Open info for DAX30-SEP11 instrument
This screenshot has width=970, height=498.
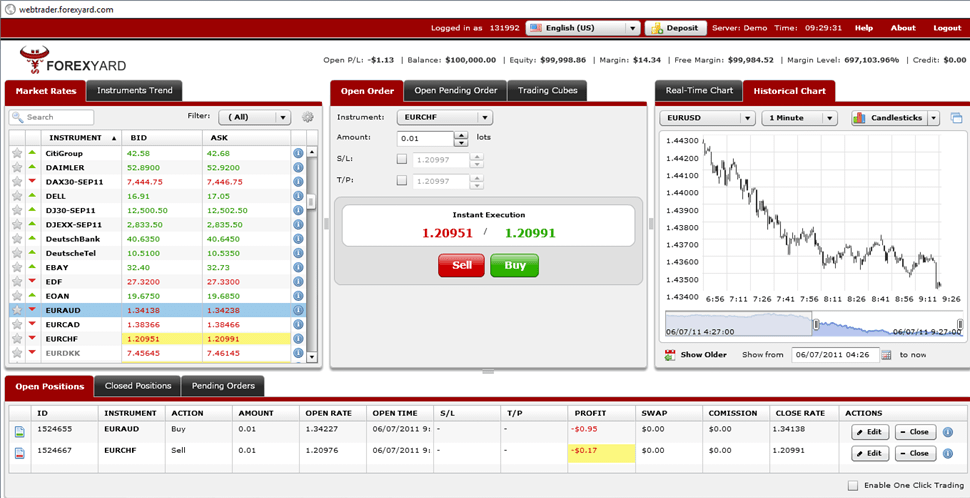coord(298,182)
